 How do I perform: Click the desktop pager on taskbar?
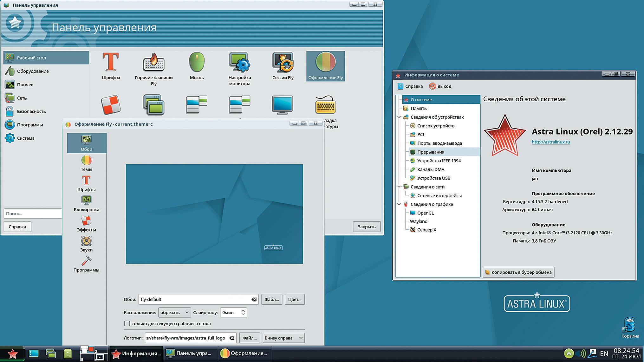94,354
